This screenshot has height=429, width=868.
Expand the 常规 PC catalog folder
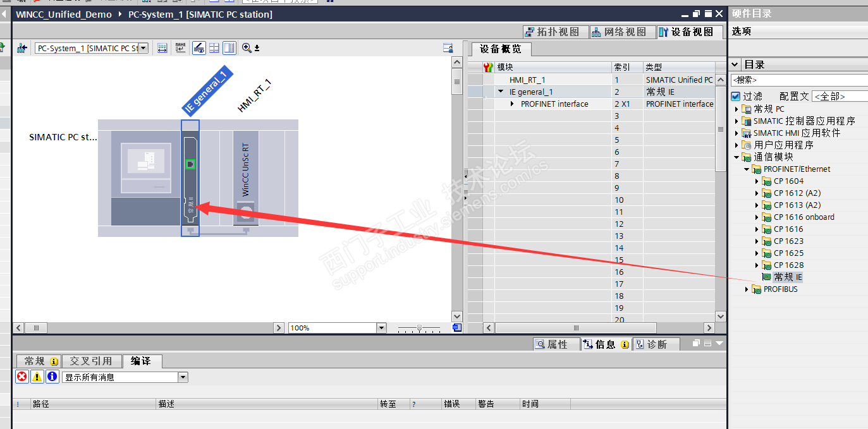(737, 109)
